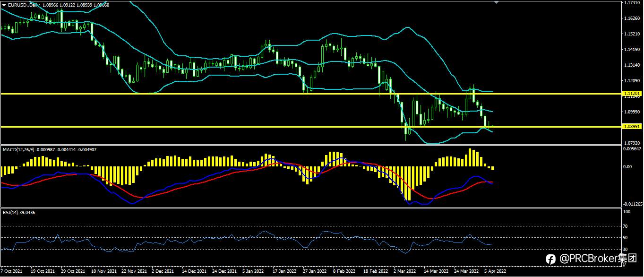Click the 14 Dec 2021 date label

pyautogui.click(x=194, y=272)
